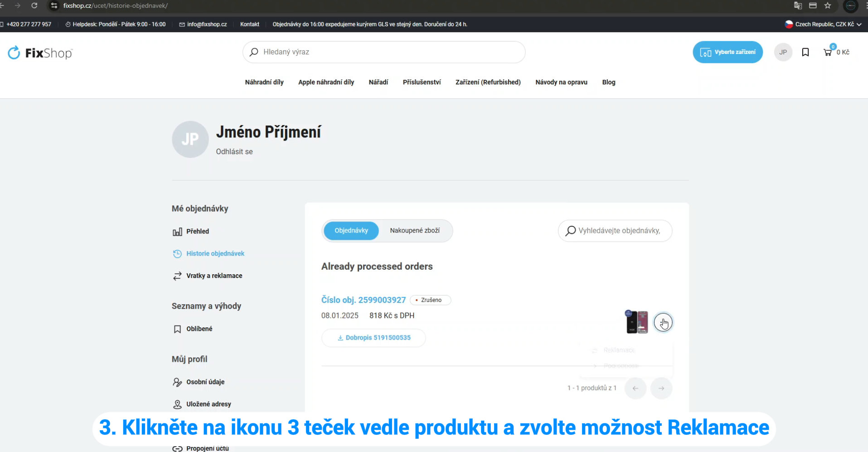Click the three-dots icon next to the order
Image resolution: width=868 pixels, height=452 pixels.
coord(663,322)
